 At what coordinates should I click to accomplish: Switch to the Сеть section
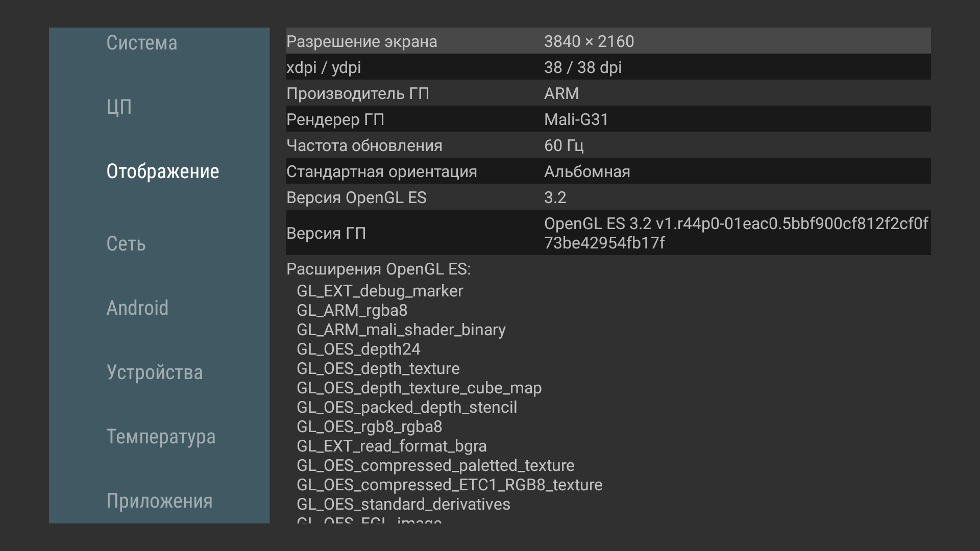(x=126, y=244)
